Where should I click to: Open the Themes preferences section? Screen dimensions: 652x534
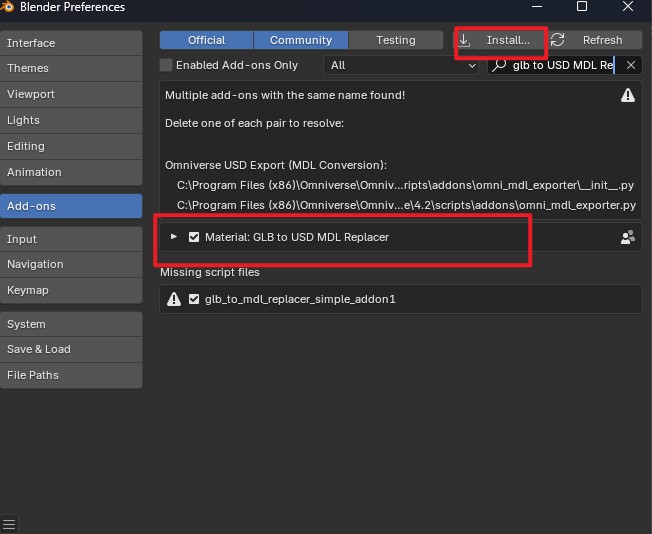[71, 69]
